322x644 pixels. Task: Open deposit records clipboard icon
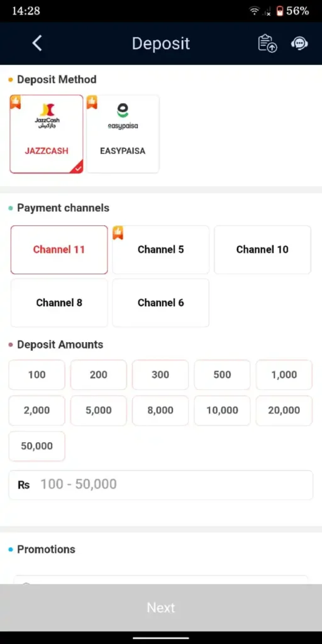(267, 43)
